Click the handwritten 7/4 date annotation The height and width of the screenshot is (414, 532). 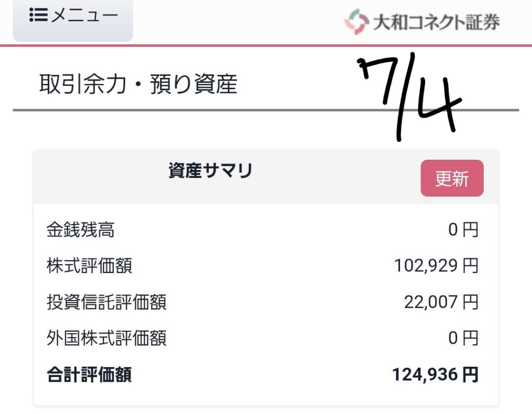click(x=409, y=97)
